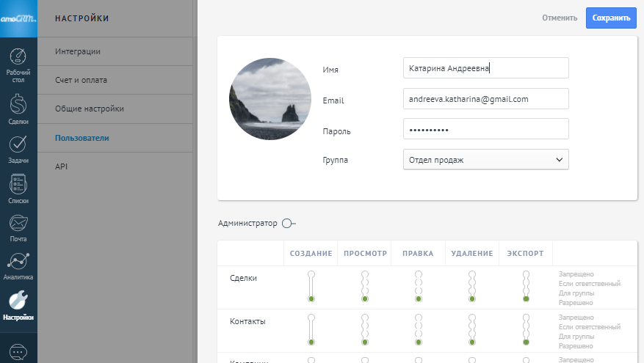Open the Счет и оплата section
Viewport: 644px width, 363px height.
tap(82, 80)
